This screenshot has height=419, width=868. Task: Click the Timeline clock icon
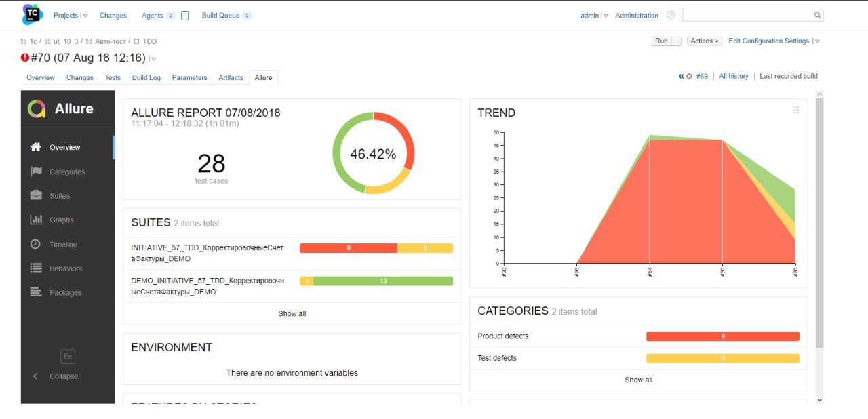tap(36, 244)
